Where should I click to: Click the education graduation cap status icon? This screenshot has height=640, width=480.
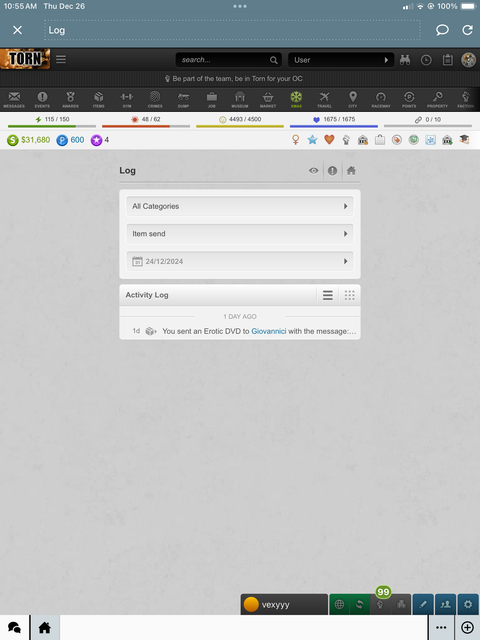(x=464, y=140)
